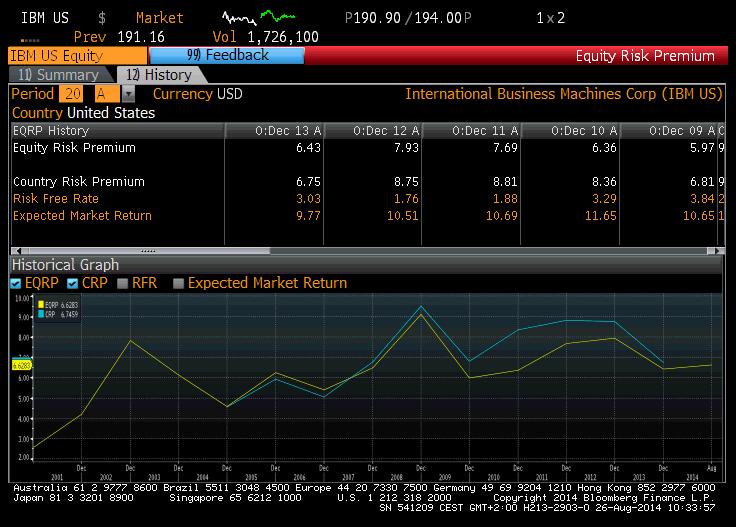The width and height of the screenshot is (736, 527).
Task: Click Expected Market Return value 10.51
Action: tap(403, 215)
